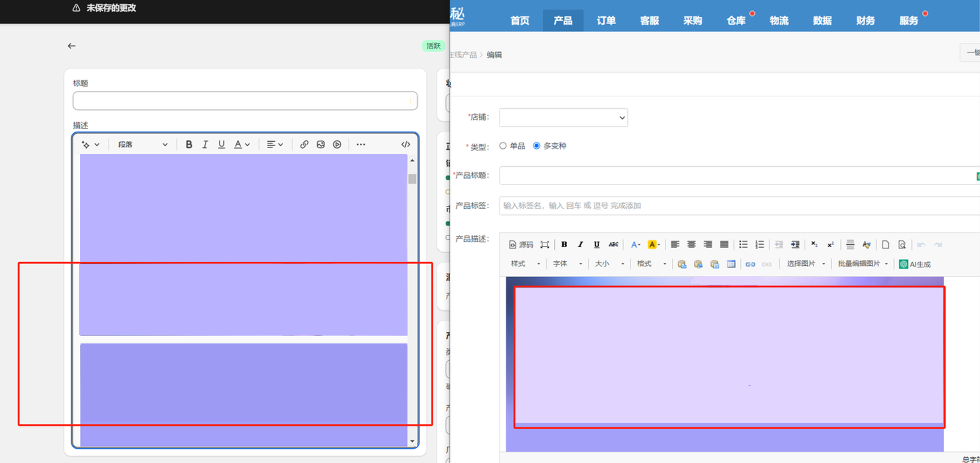This screenshot has height=463, width=980.
Task: Insert a numbered list in right editor
Action: [760, 244]
